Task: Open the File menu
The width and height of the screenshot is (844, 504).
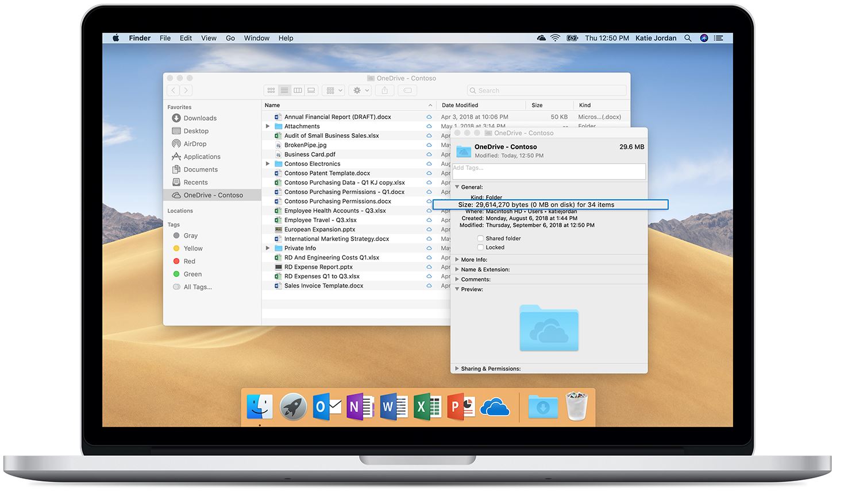Action: pyautogui.click(x=165, y=38)
